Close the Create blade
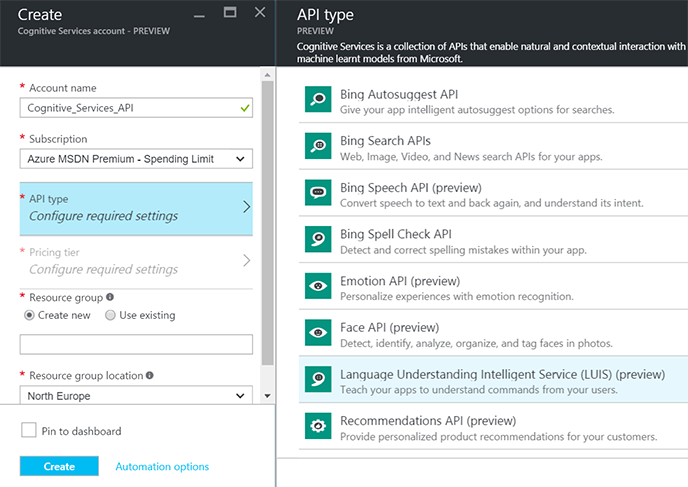Image resolution: width=688 pixels, height=487 pixels. click(x=260, y=12)
